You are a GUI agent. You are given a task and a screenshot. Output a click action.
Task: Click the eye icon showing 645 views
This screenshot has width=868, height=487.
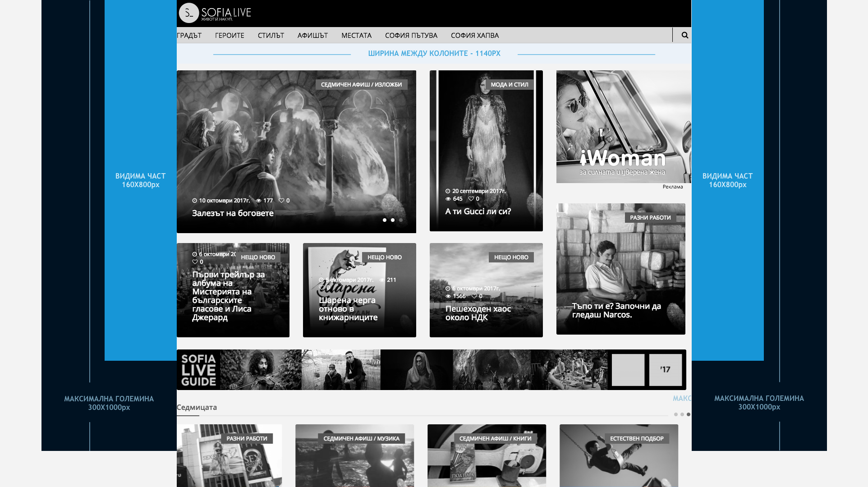(448, 199)
